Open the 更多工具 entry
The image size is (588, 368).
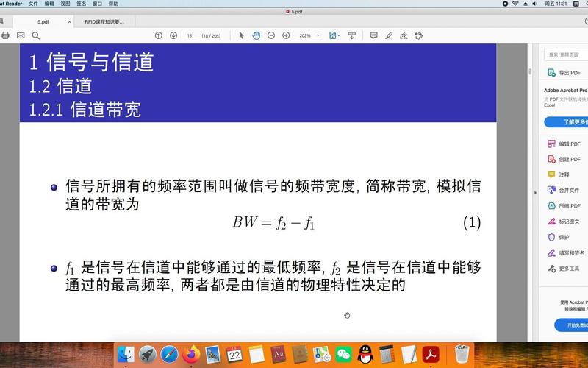click(x=564, y=269)
